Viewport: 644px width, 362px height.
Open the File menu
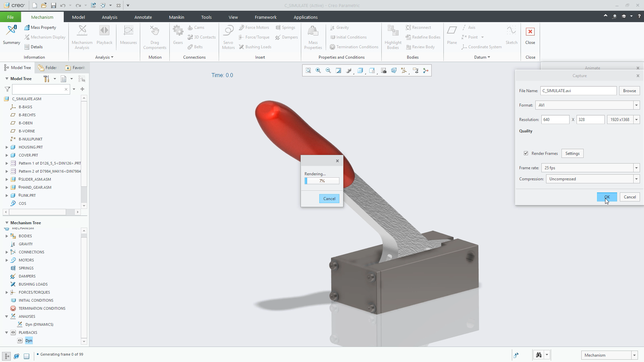tap(10, 17)
